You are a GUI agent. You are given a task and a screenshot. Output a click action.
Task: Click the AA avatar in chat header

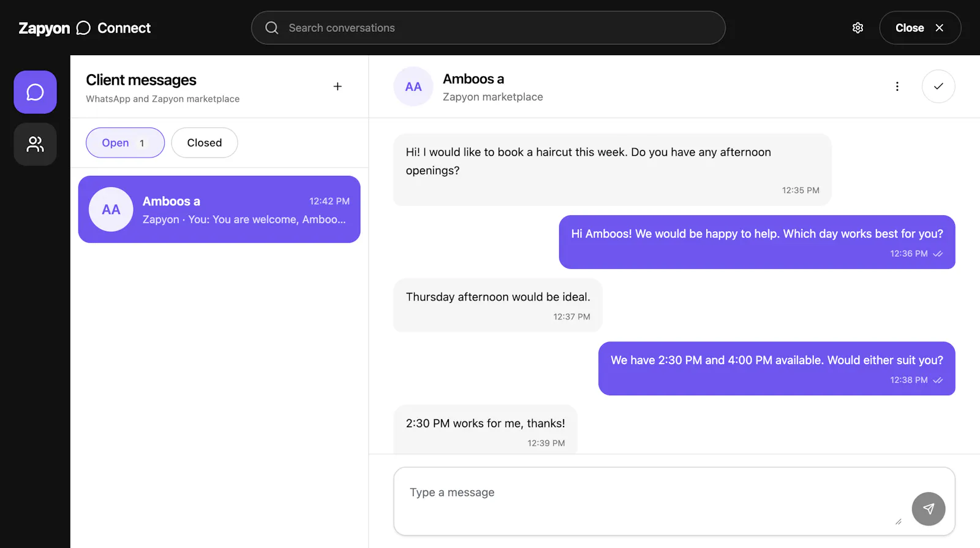[413, 86]
